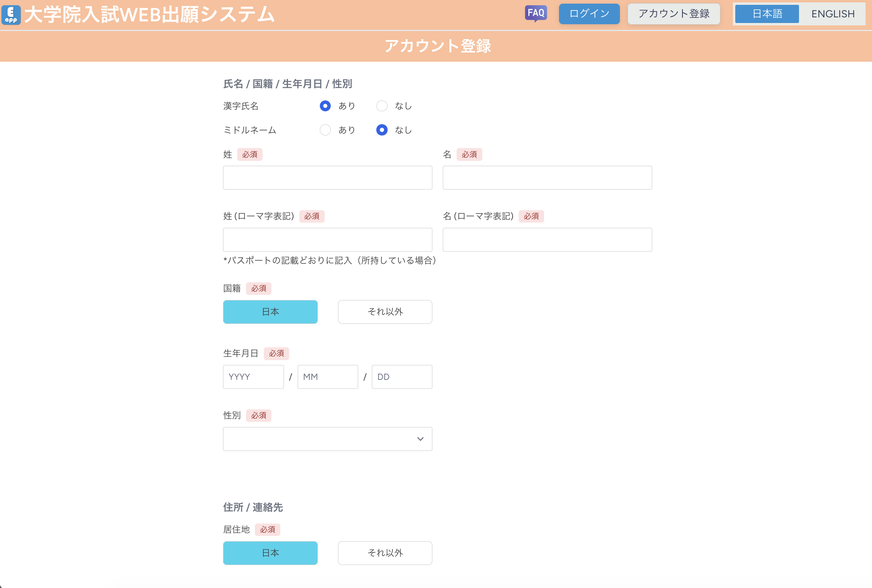
Task: Click the E-app logo icon
Action: tap(11, 15)
